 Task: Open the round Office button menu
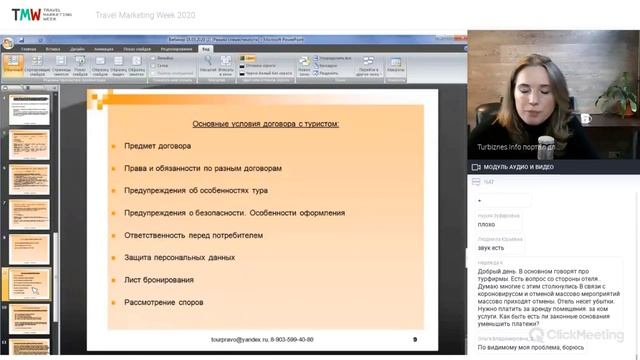[8, 42]
